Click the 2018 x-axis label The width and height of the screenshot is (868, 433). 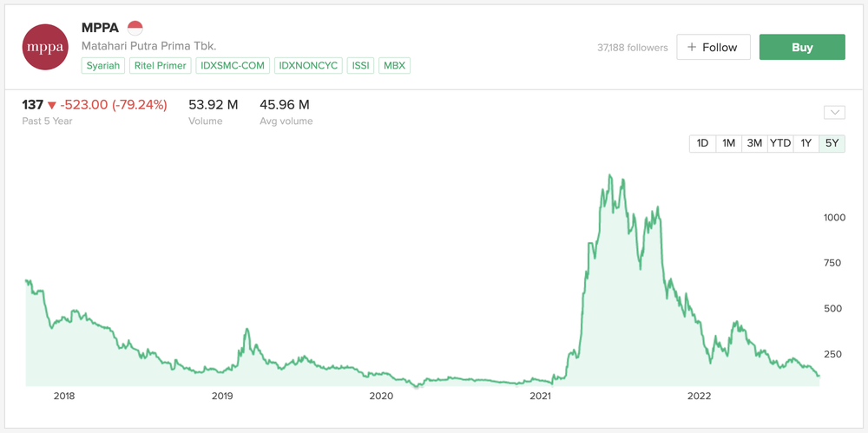(x=64, y=396)
